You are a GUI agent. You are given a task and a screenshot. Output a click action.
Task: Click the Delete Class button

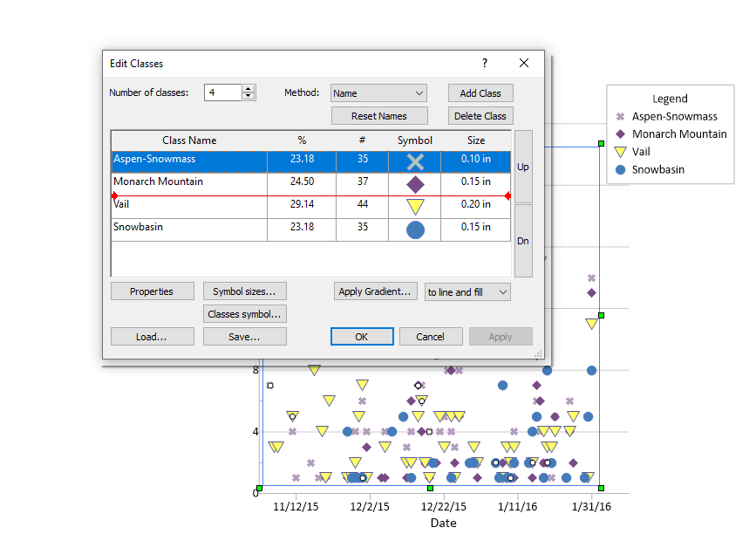coord(480,114)
